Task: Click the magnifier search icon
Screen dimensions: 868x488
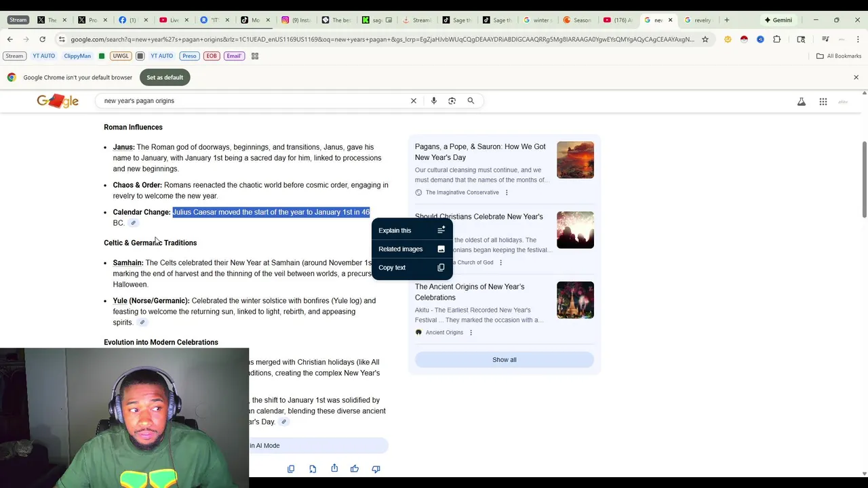Action: [x=471, y=101]
